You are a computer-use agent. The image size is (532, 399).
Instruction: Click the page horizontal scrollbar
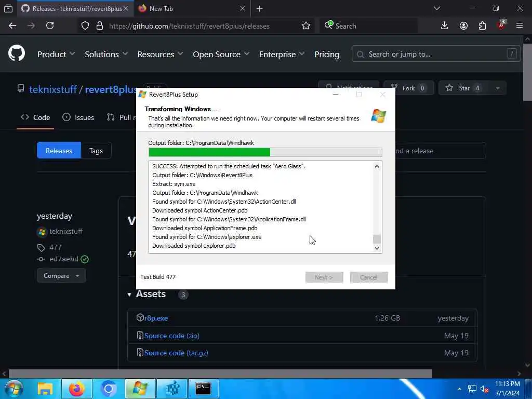click(x=220, y=374)
